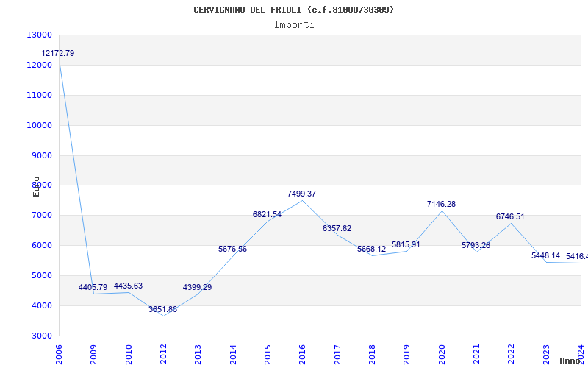Screen dimensions: 588x368
Task: Click the 11000 y-axis value
Action: click(40, 95)
